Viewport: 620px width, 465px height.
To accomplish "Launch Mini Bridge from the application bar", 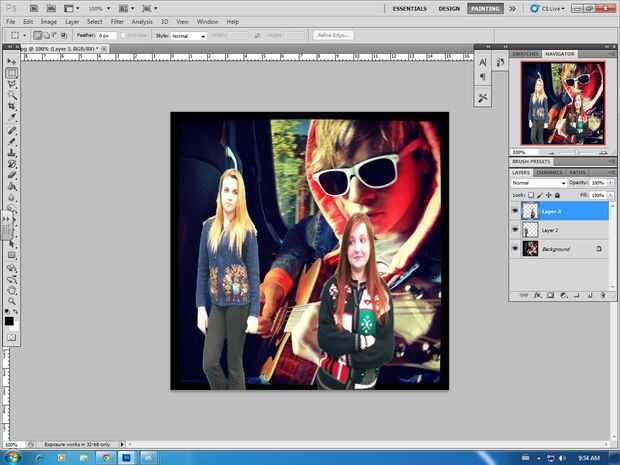I will point(51,8).
